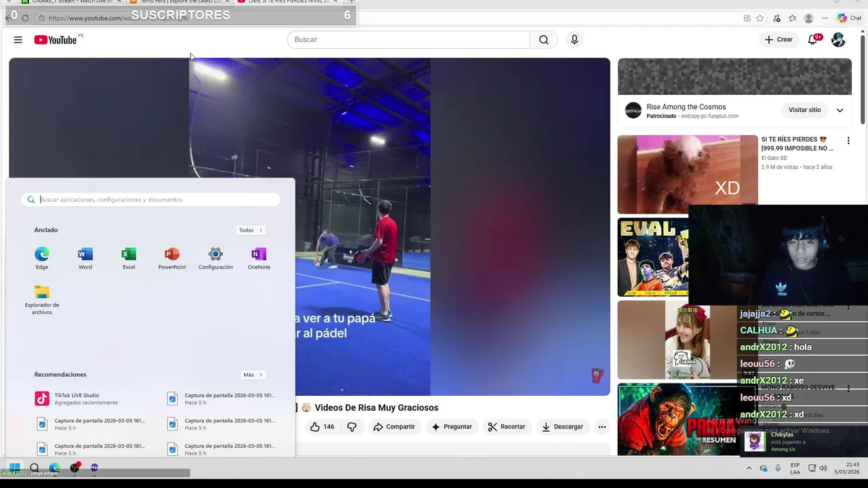
Task: Focus YouTube Buscar search field
Action: coord(408,40)
